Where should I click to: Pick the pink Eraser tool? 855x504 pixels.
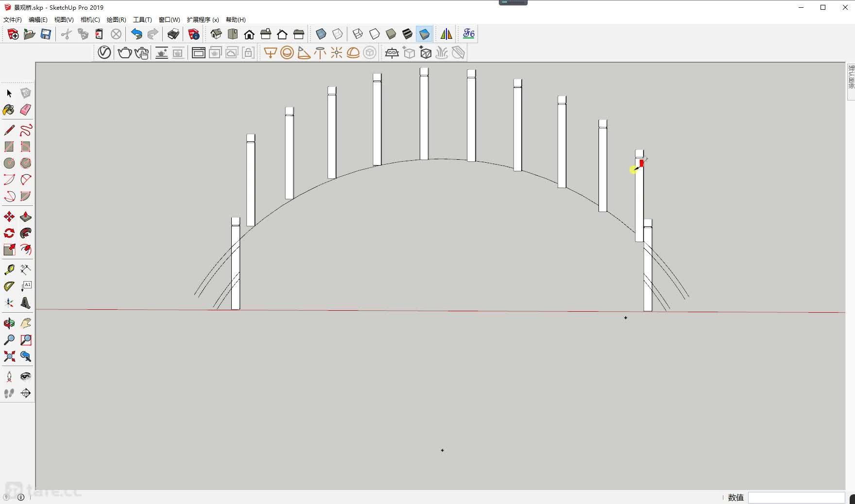26,110
